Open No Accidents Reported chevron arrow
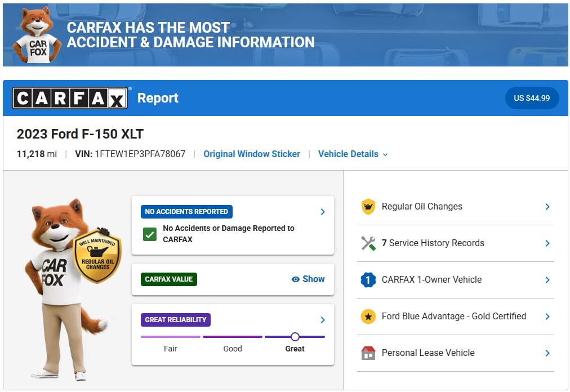The height and width of the screenshot is (392, 570). coord(322,212)
